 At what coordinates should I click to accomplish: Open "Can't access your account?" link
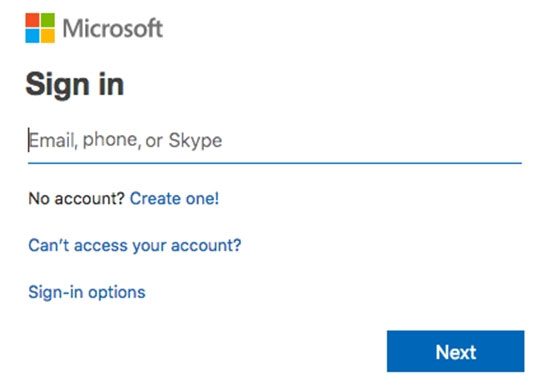(135, 246)
